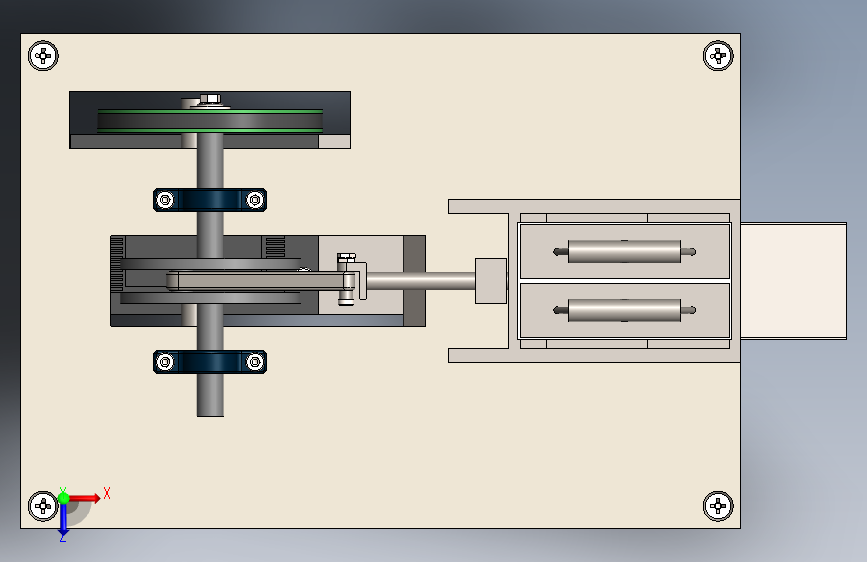This screenshot has width=867, height=562.
Task: Select the lower roller cylinder in the slider
Action: coord(624,310)
